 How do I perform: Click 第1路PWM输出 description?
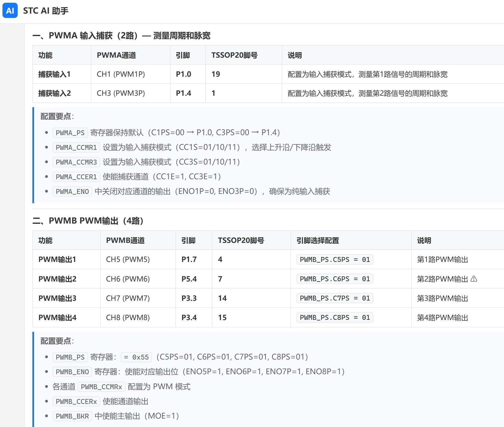(x=443, y=259)
